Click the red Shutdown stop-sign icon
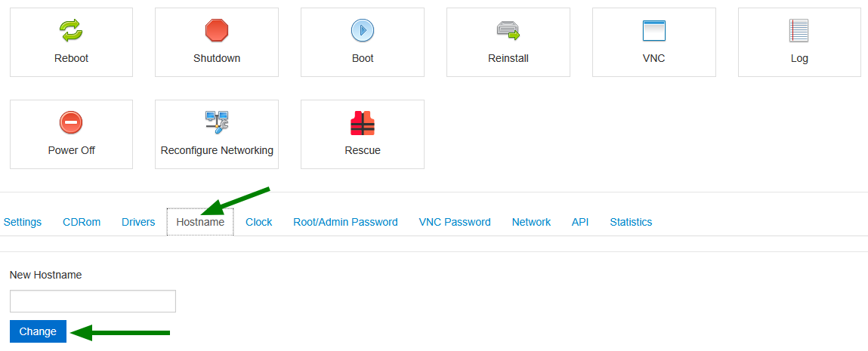 [x=217, y=30]
